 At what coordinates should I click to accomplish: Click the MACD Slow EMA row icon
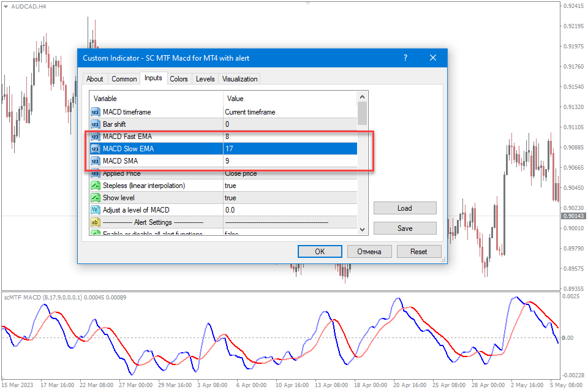tap(96, 149)
